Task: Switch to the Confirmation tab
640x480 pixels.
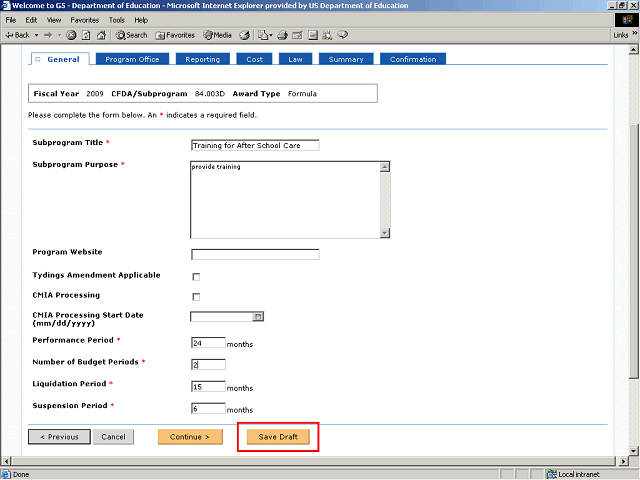Action: pyautogui.click(x=413, y=59)
